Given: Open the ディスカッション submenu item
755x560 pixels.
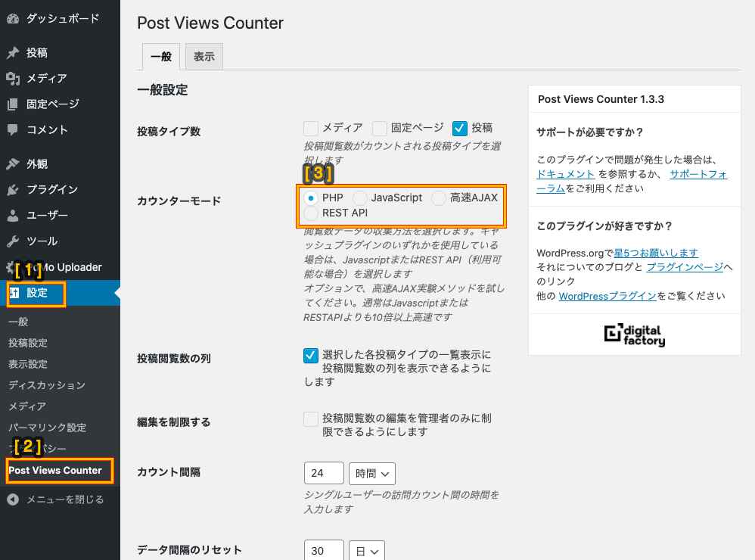Looking at the screenshot, I should [x=47, y=385].
